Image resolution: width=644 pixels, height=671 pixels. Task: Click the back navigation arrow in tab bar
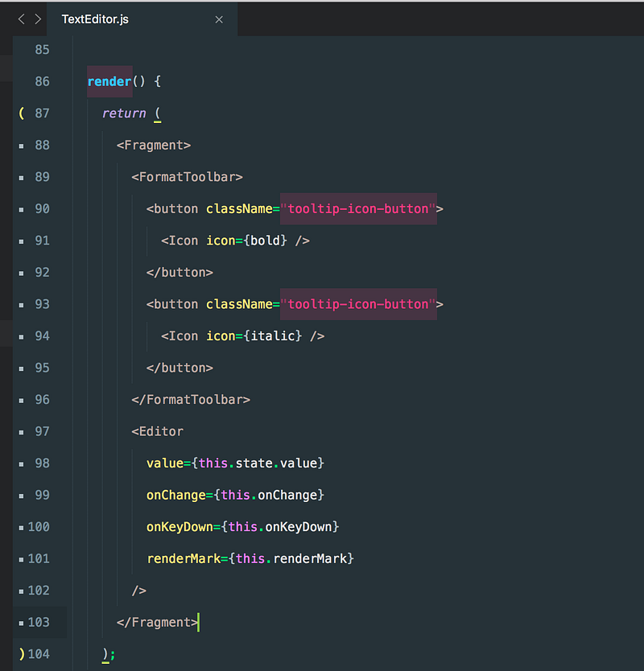pos(21,19)
